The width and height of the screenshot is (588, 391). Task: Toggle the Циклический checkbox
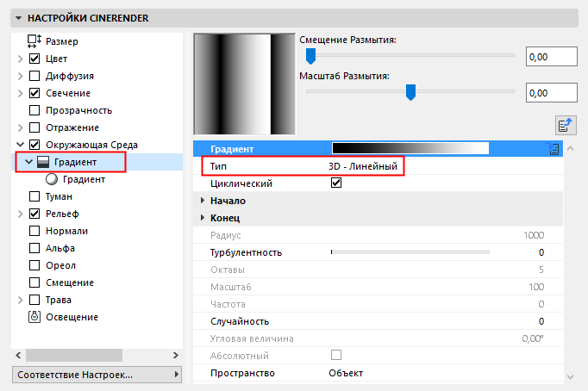click(x=336, y=183)
